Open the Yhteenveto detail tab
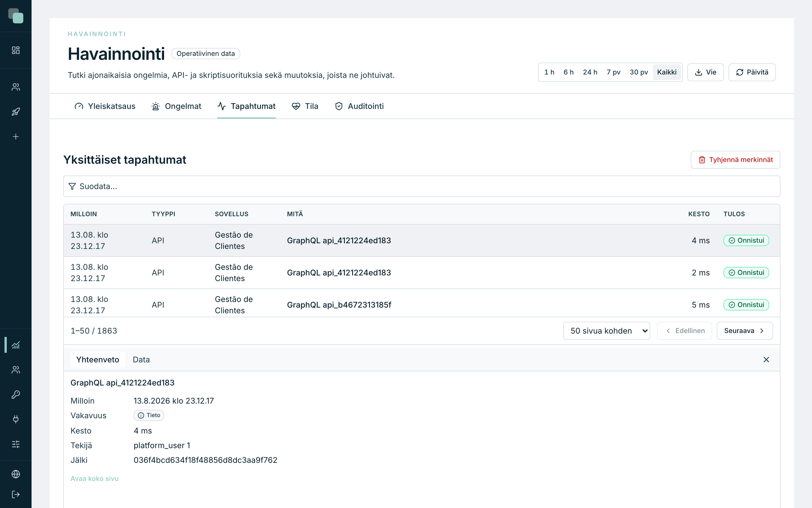This screenshot has width=812, height=508. pyautogui.click(x=98, y=360)
